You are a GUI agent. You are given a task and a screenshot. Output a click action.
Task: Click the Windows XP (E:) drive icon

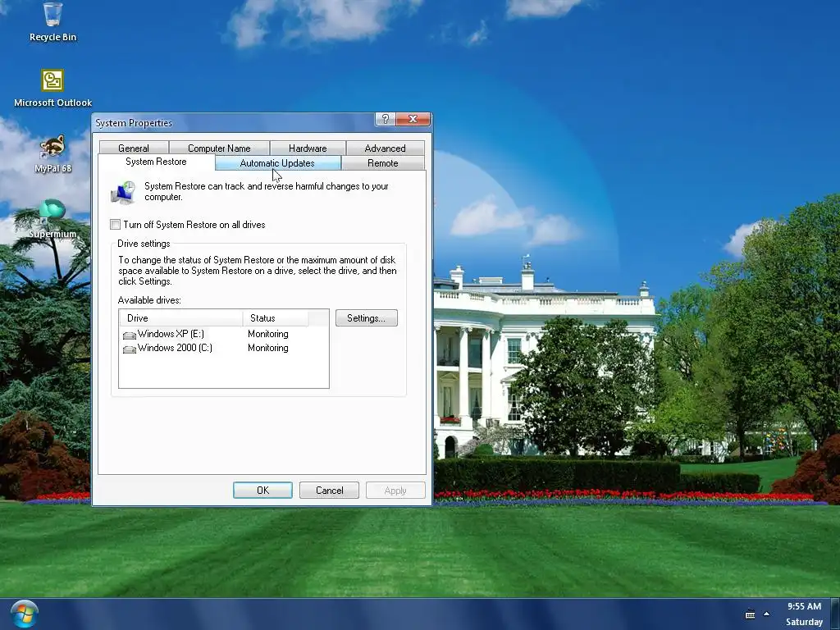129,335
